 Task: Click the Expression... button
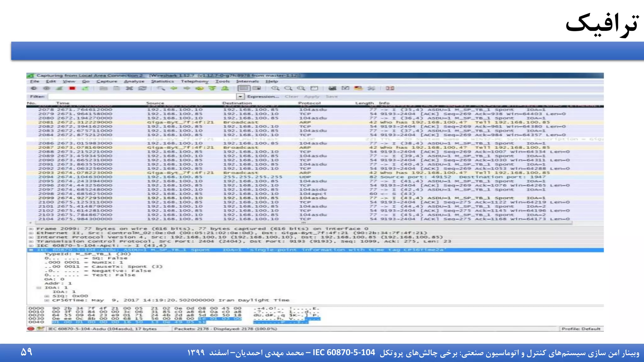(263, 96)
